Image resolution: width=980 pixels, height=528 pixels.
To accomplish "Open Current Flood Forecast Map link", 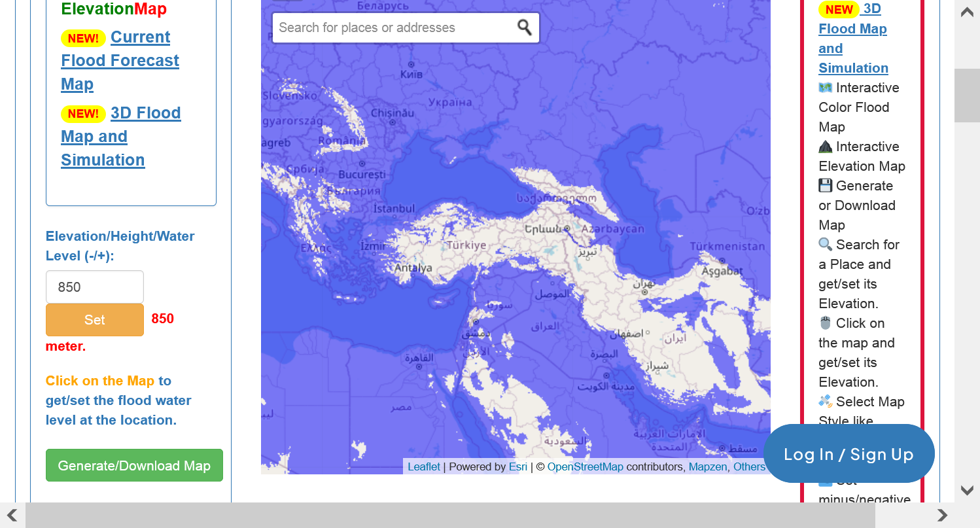I will (120, 60).
